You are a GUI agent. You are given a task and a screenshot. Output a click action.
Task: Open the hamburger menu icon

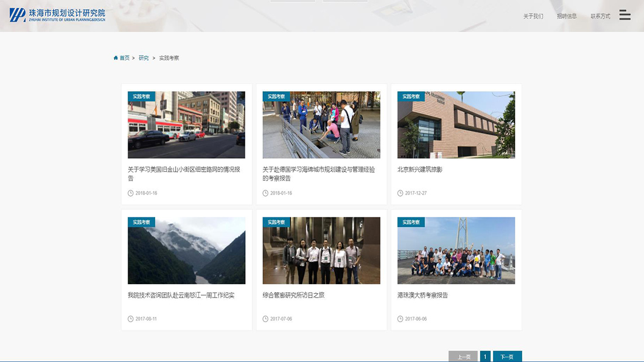625,15
